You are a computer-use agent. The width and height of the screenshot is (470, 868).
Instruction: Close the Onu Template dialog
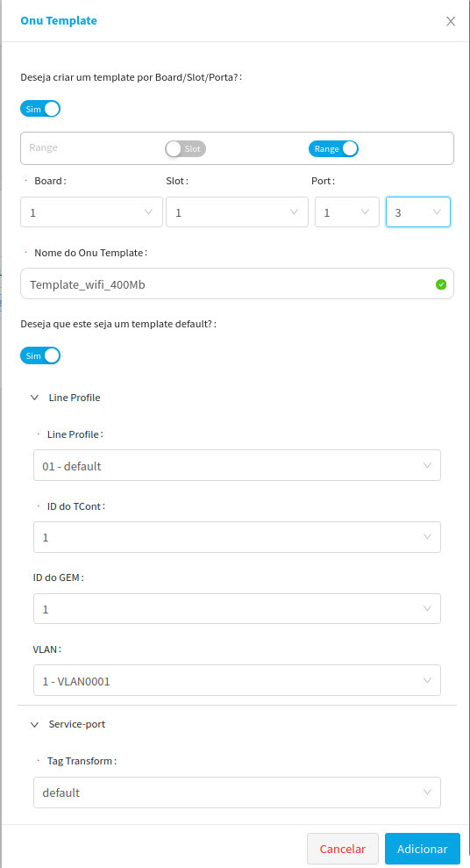[451, 21]
